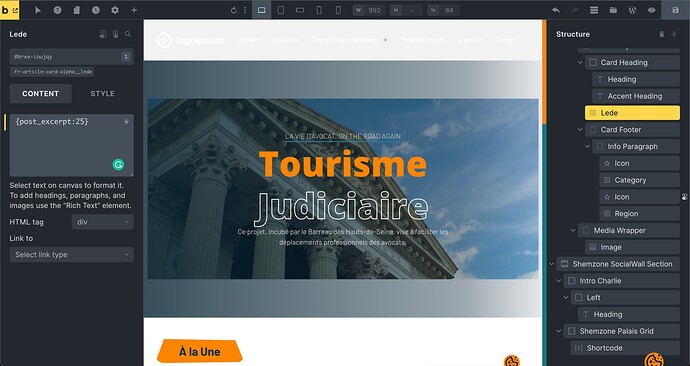The image size is (690, 366).
Task: Select the tablet portrait breakpoint icon
Action: tap(281, 10)
